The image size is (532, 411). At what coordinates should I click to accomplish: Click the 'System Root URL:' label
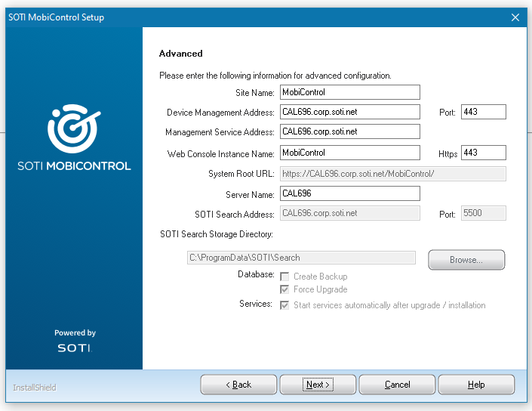[241, 174]
